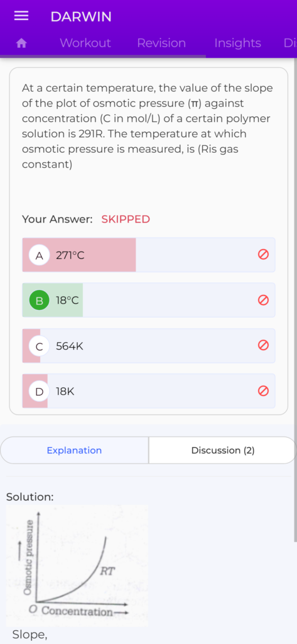The width and height of the screenshot is (297, 644).
Task: Select the green B option circle
Action: [x=40, y=301]
